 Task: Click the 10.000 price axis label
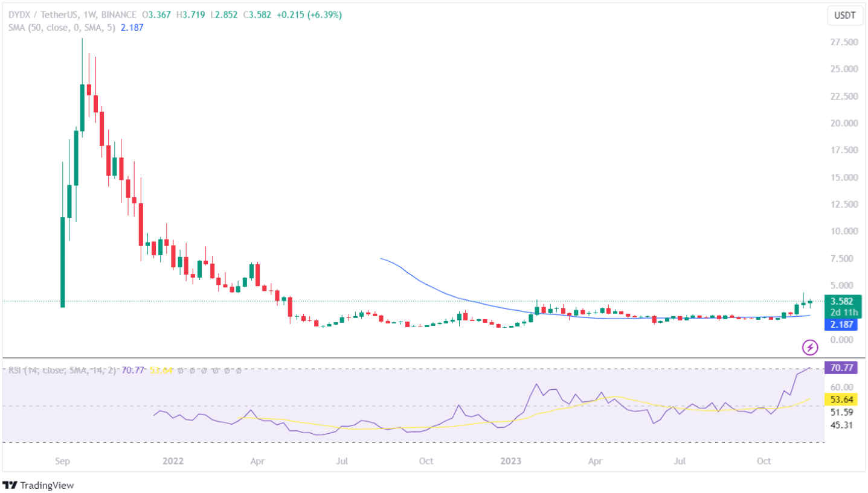point(843,231)
